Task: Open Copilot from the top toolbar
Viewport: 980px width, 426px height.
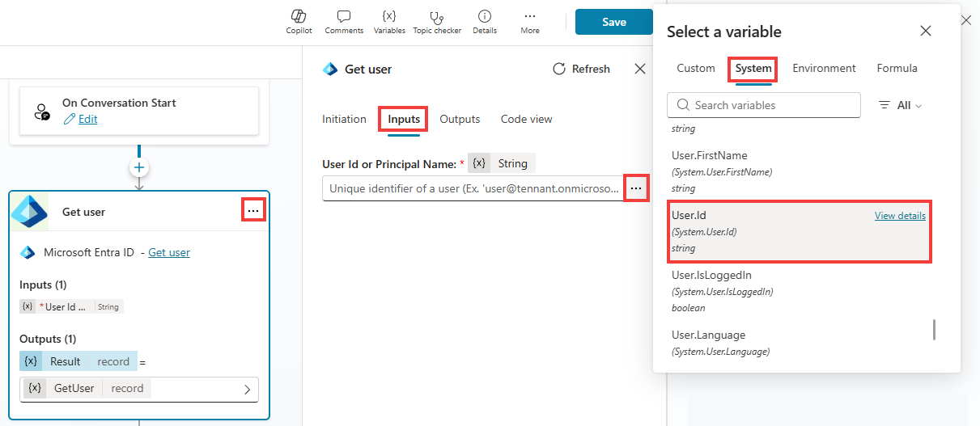Action: click(299, 22)
